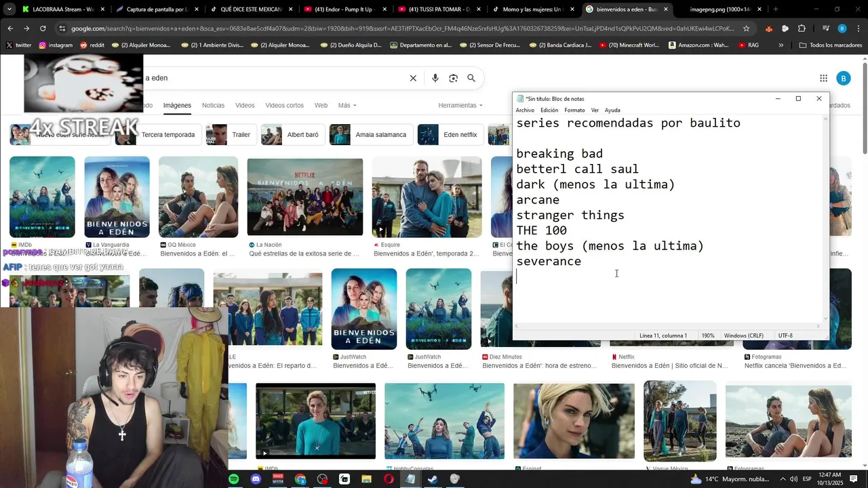
Task: Open Notepad's Edición menu
Action: (549, 110)
